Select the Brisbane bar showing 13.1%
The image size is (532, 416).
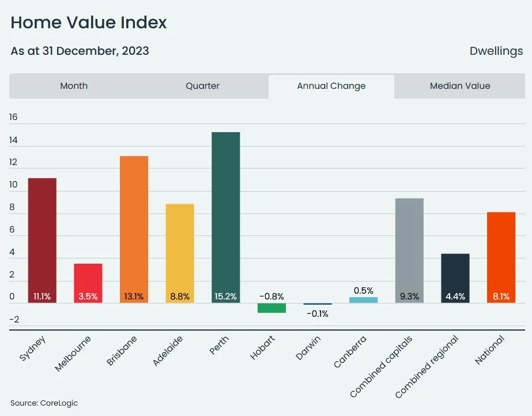point(133,225)
